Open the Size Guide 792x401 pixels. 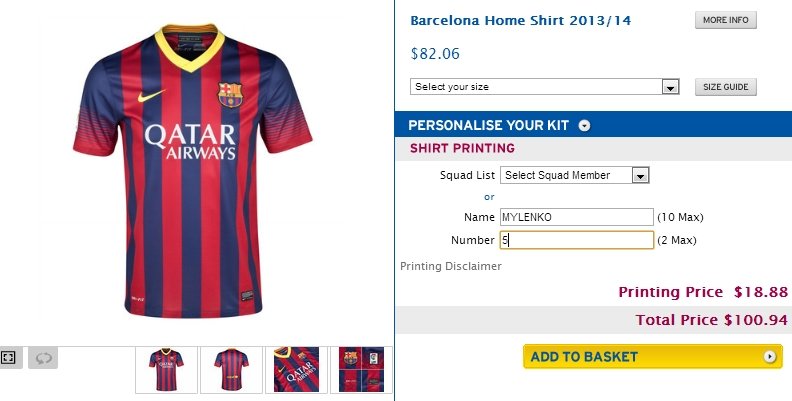pos(725,87)
